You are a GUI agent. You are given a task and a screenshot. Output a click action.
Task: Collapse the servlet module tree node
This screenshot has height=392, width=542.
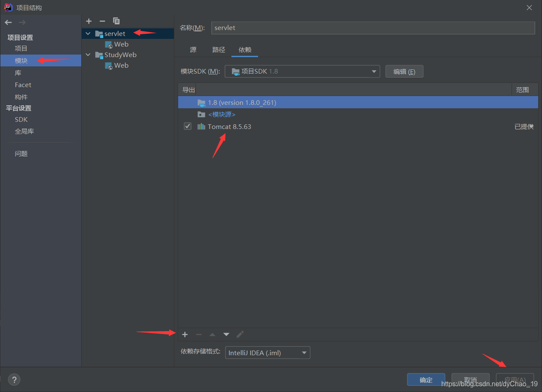(88, 33)
